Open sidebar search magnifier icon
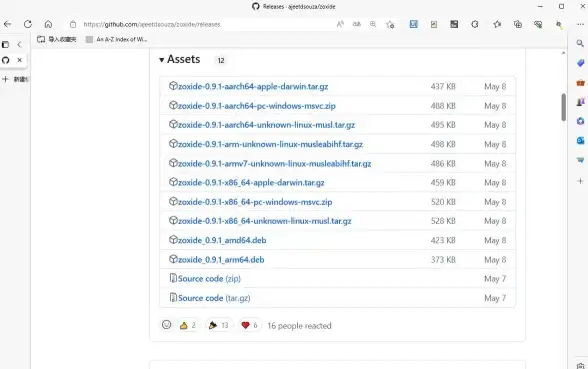This screenshot has height=369, width=588. 580,44
